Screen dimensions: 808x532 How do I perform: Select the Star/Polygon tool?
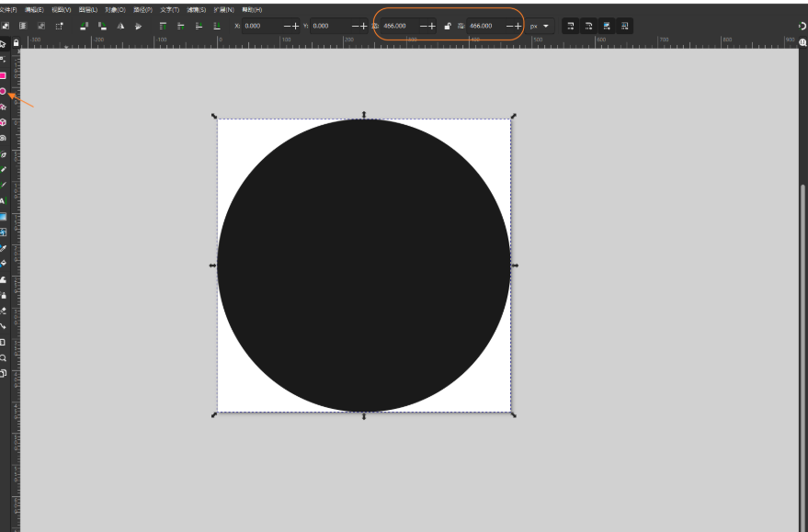tap(3, 107)
